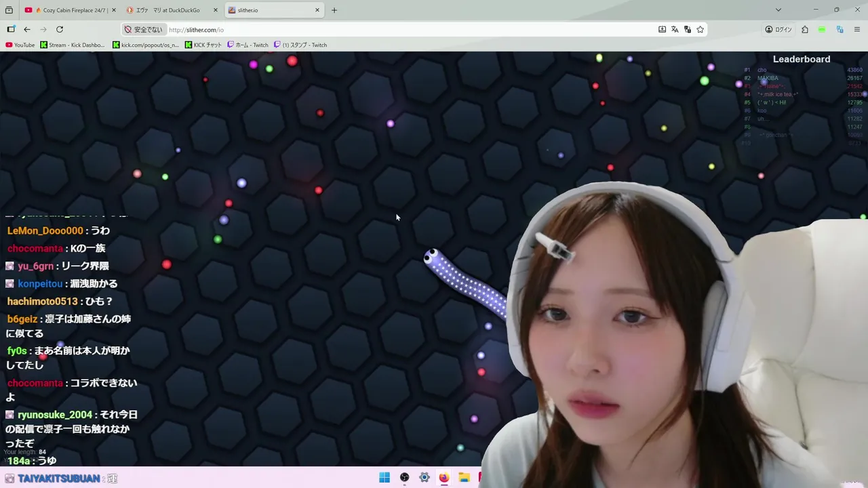Open a new browser tab

point(334,10)
